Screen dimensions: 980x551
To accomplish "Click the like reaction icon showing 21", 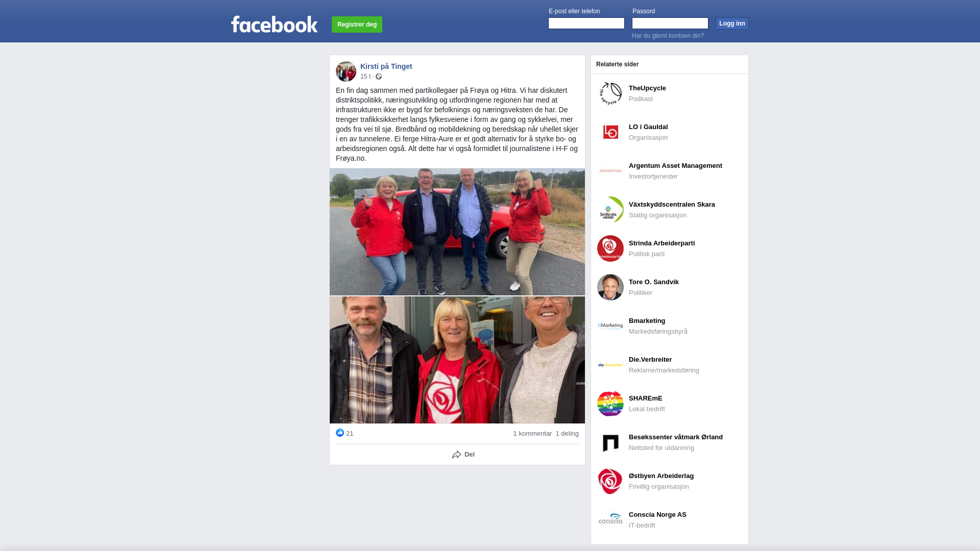I will click(x=340, y=433).
